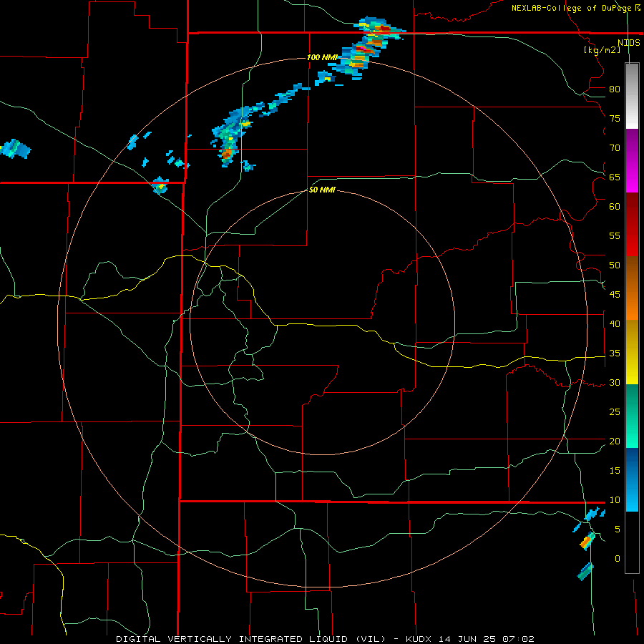Pick the green band of the legend

(632, 416)
